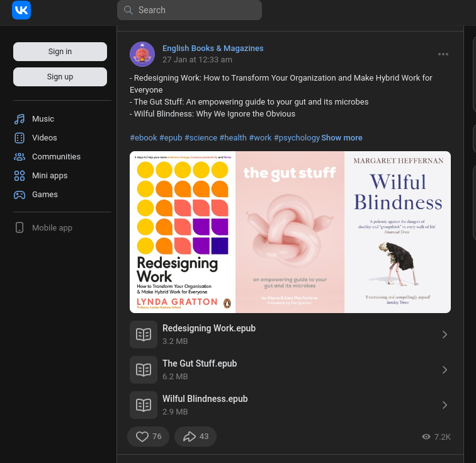Image resolution: width=476 pixels, height=463 pixels.
Task: Click the book icon for The Gut Stuff.epub
Action: 144,370
